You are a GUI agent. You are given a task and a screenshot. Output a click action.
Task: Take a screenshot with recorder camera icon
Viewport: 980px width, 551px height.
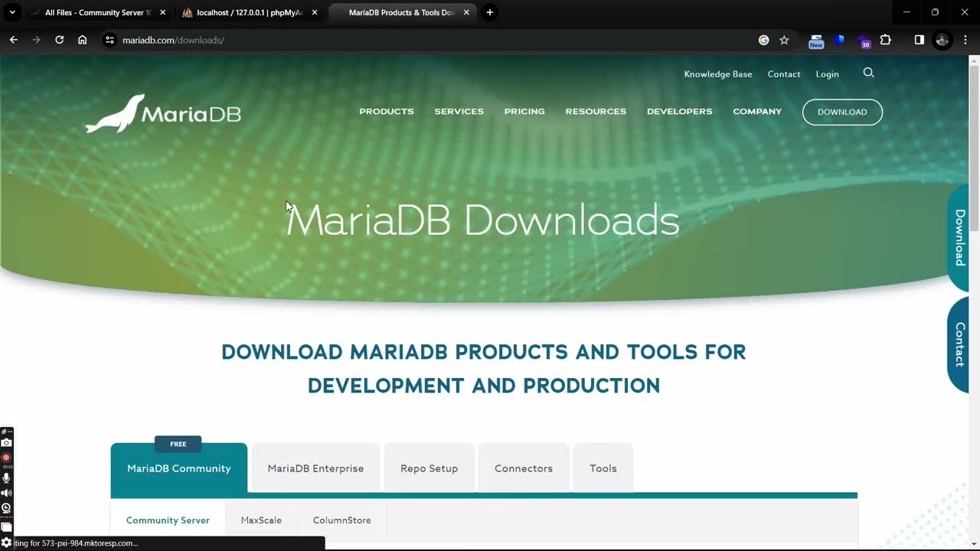pyautogui.click(x=6, y=442)
